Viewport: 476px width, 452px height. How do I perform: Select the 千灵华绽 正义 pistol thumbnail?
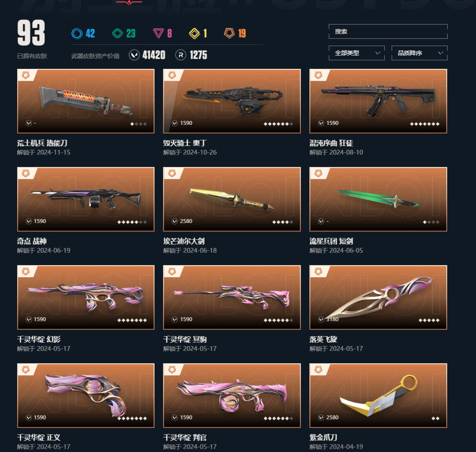point(86,396)
